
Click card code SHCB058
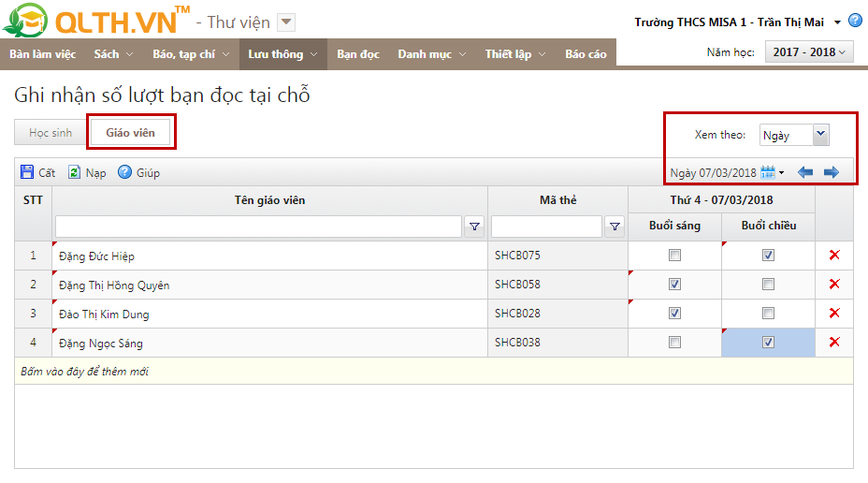(x=517, y=285)
